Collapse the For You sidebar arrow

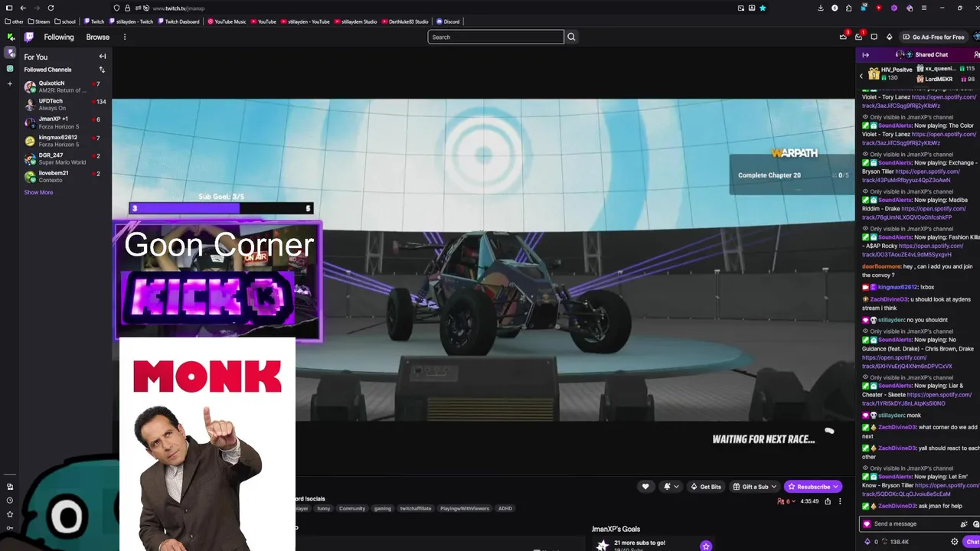click(x=102, y=56)
